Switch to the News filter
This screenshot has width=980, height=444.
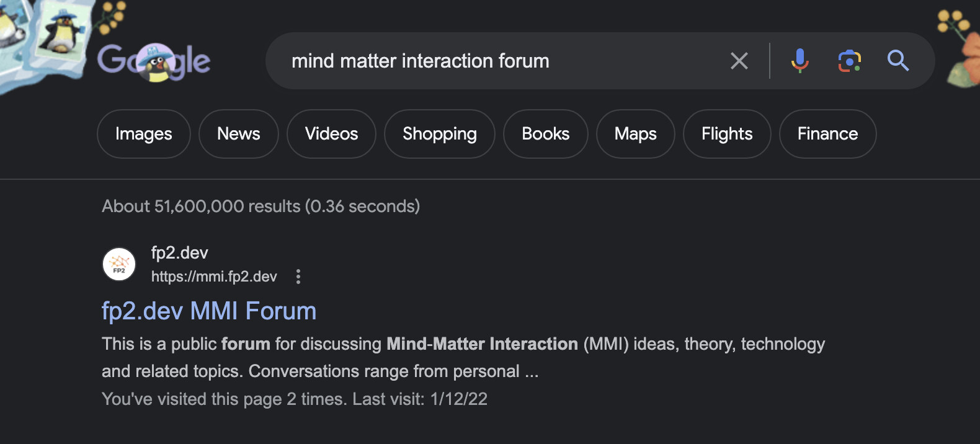tap(239, 134)
